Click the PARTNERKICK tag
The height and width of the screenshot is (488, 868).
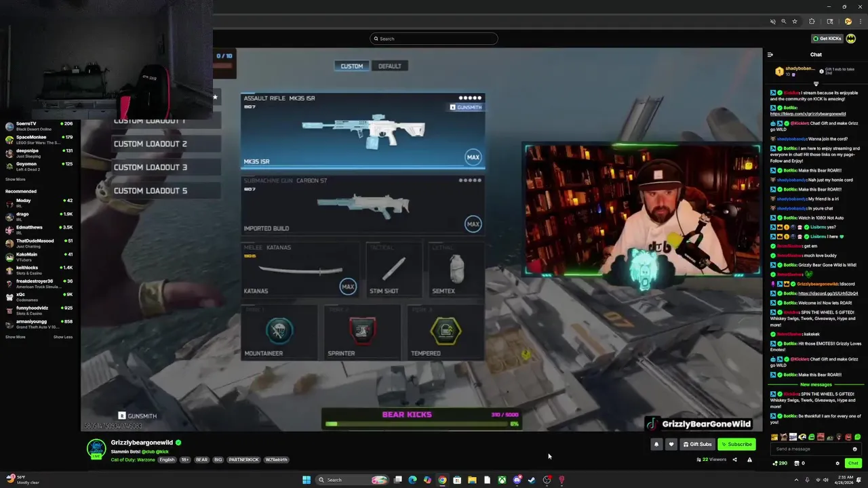click(244, 460)
